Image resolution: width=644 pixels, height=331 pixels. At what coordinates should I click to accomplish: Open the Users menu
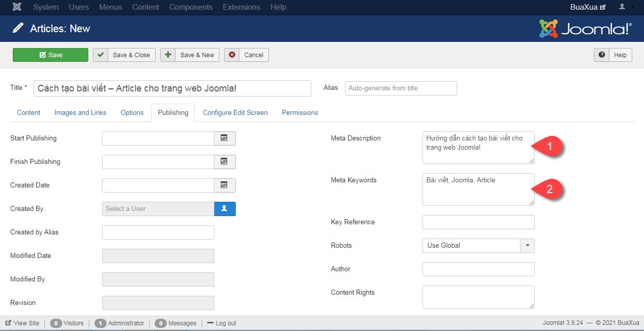coord(79,7)
